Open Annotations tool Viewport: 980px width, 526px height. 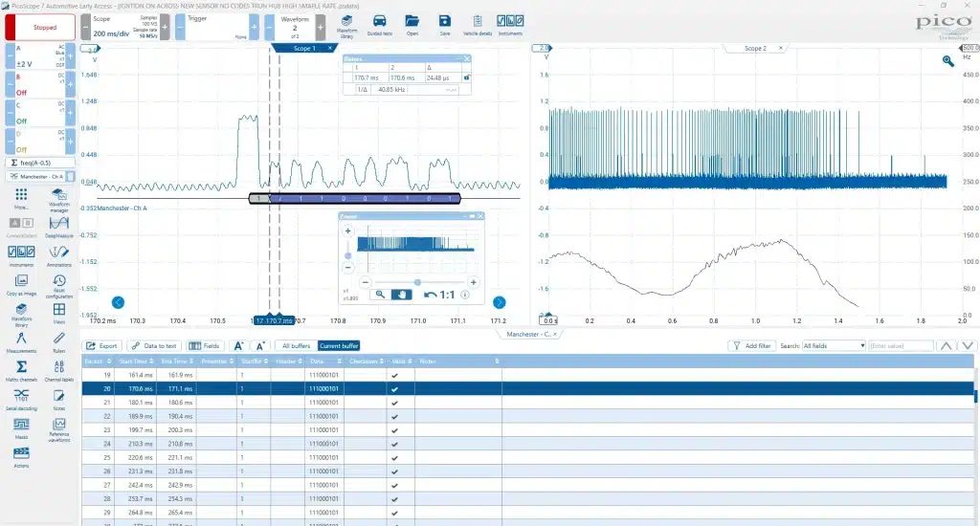pyautogui.click(x=58, y=255)
